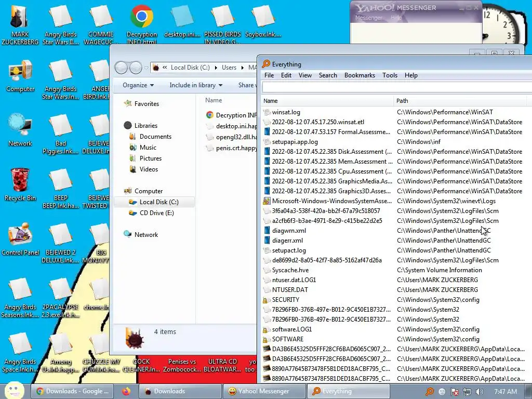Select Favorites in the Explorer navigation pane
The height and width of the screenshot is (399, 532).
tap(146, 104)
